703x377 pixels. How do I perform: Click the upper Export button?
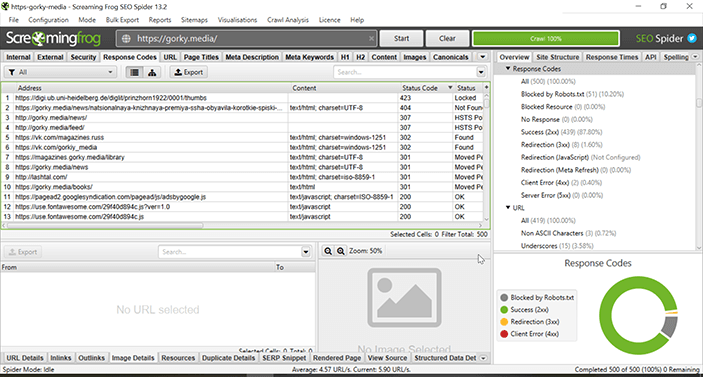[x=188, y=72]
